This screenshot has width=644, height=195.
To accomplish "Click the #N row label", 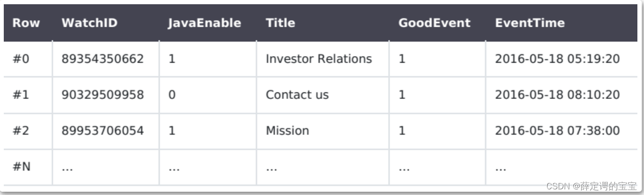I will pyautogui.click(x=22, y=166).
